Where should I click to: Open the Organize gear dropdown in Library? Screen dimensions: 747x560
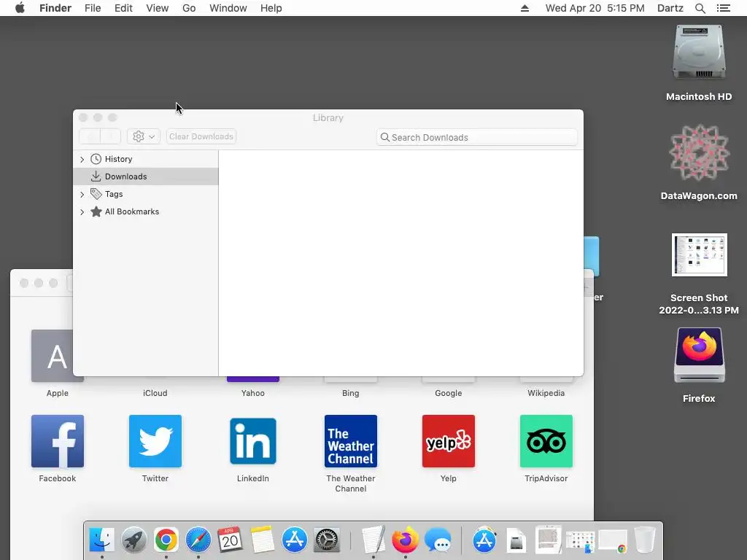tap(144, 136)
